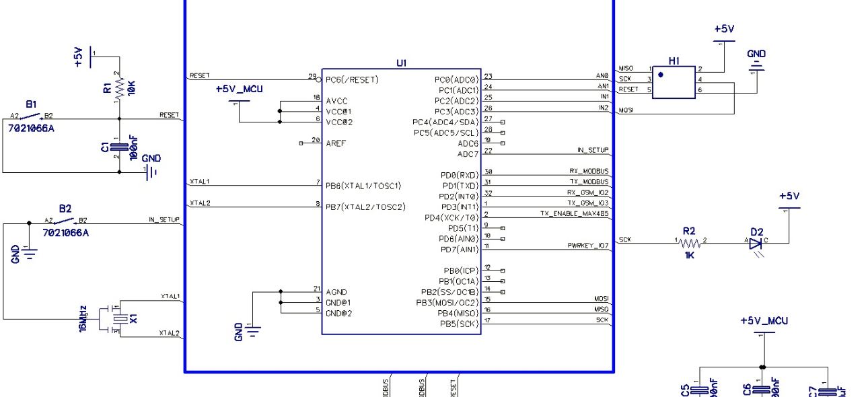Click the TX_MODBUS net label

589,182
